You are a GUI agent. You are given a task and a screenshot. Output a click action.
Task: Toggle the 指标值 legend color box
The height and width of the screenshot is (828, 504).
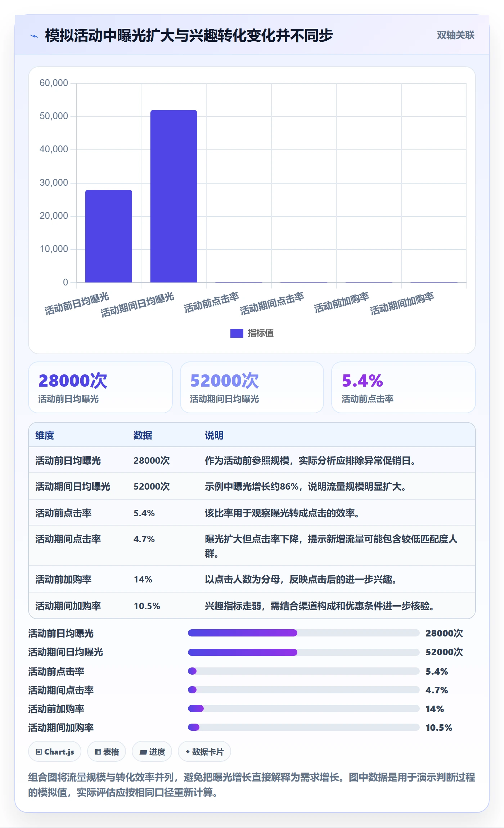[x=237, y=333]
